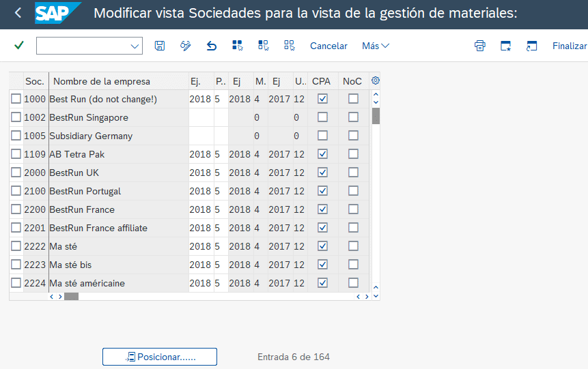The image size is (588, 369).
Task: Click the company name cell BestRun Portugal
Action: pos(85,191)
